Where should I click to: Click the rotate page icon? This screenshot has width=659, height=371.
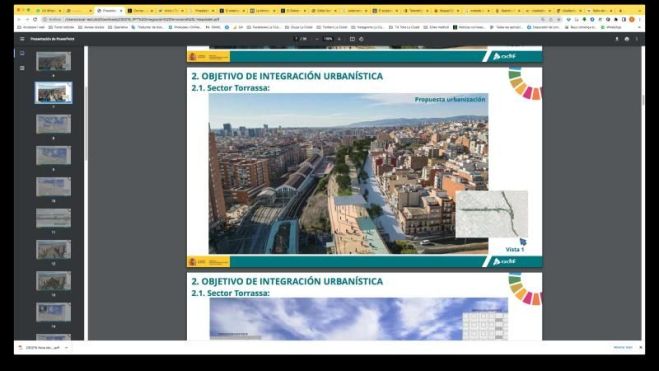pyautogui.click(x=361, y=39)
